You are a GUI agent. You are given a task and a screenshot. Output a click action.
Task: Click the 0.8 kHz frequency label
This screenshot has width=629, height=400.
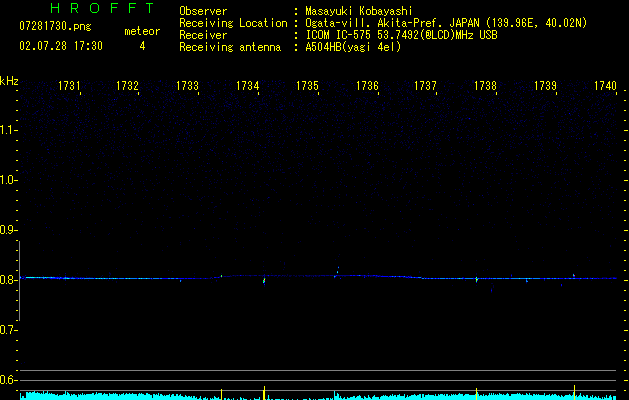[8, 280]
